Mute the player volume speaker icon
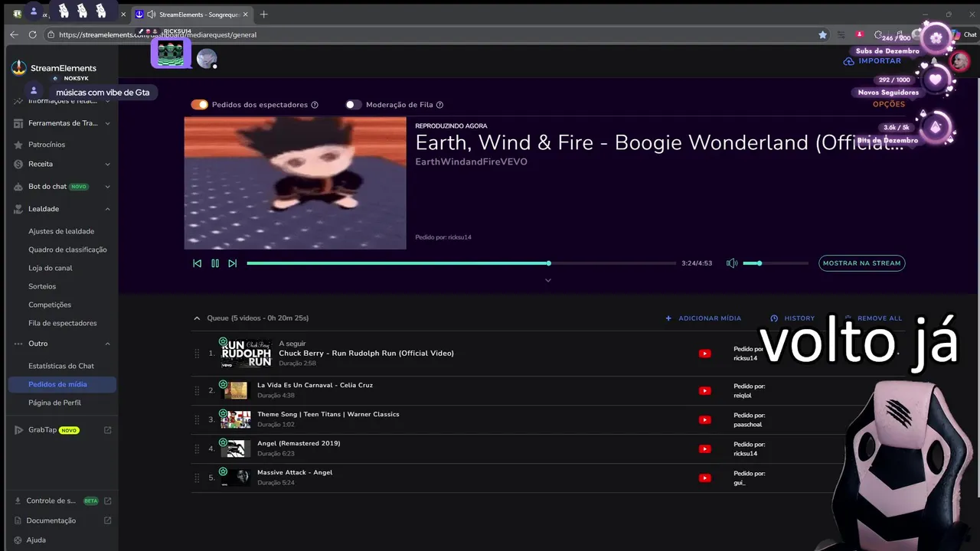 click(732, 263)
